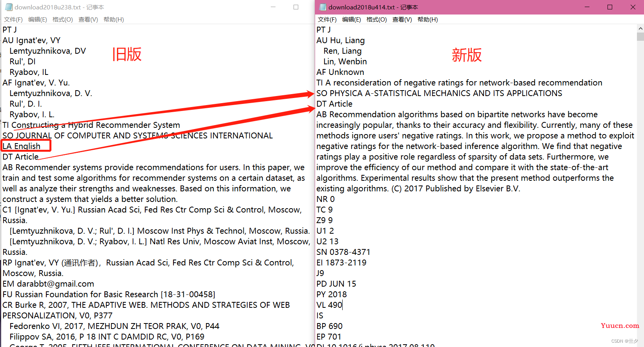644x347 pixels.
Task: Open 格式(O) menu in download2018u414.txt window
Action: coord(377,20)
